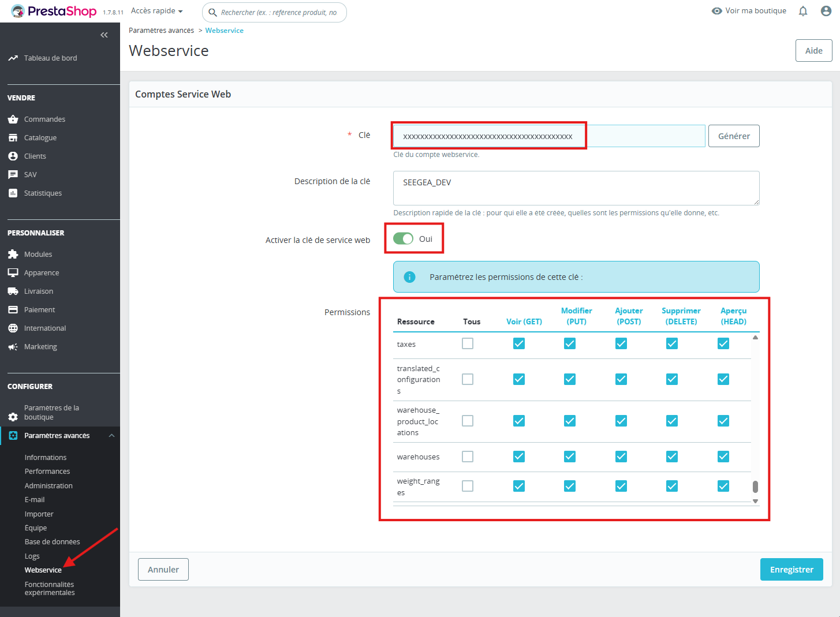Click the Enregistrer button to save
The image size is (840, 617).
pyautogui.click(x=792, y=569)
